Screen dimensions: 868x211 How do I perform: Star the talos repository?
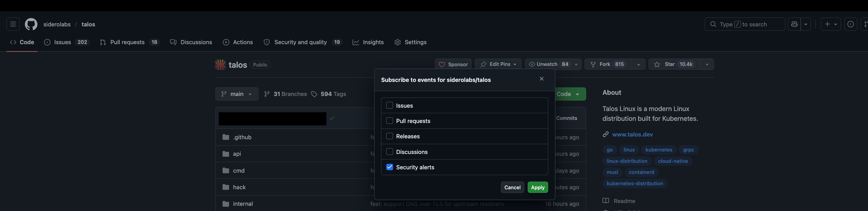tap(675, 64)
